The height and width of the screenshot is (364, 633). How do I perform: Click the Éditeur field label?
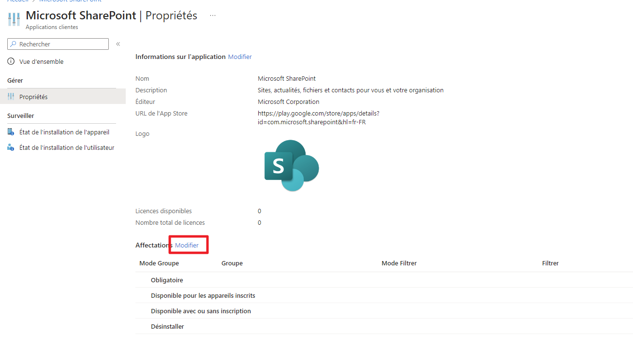(x=145, y=102)
